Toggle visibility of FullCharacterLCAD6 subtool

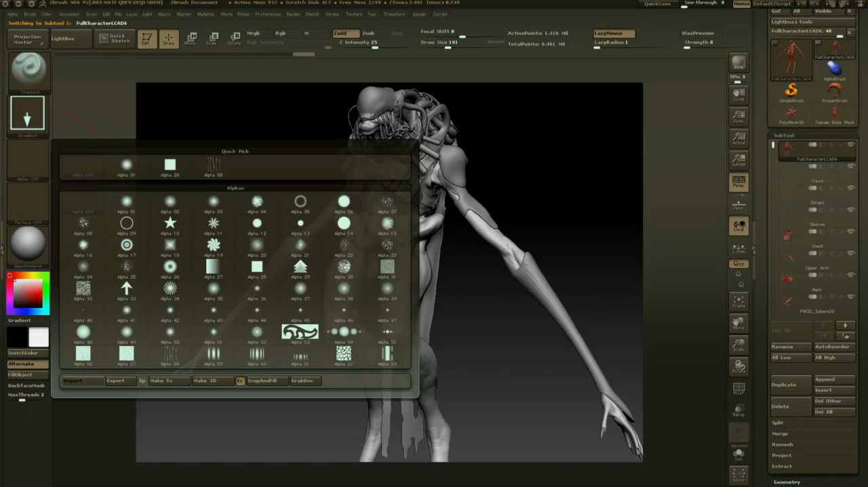[x=850, y=145]
